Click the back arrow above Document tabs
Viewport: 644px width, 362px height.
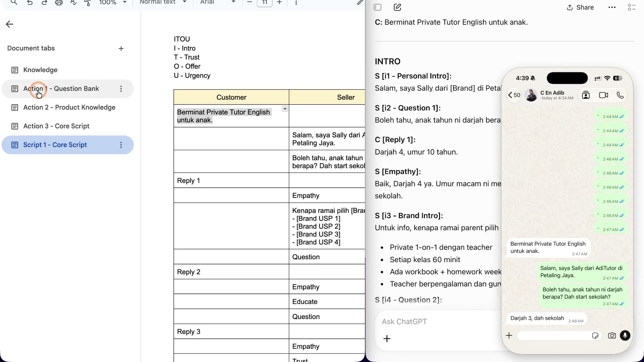(10, 24)
